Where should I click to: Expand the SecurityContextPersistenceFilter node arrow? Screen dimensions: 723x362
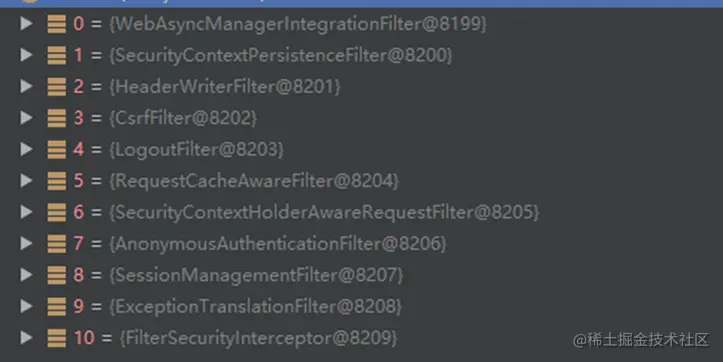pos(26,55)
